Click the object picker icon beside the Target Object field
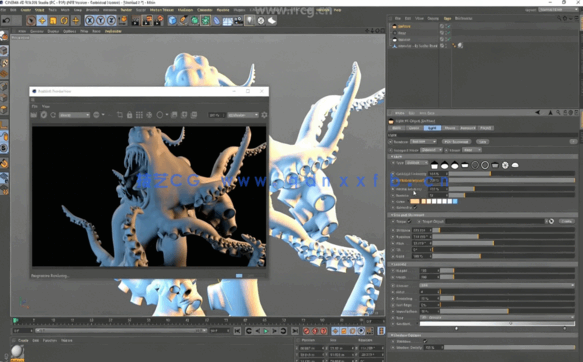 (x=551, y=221)
